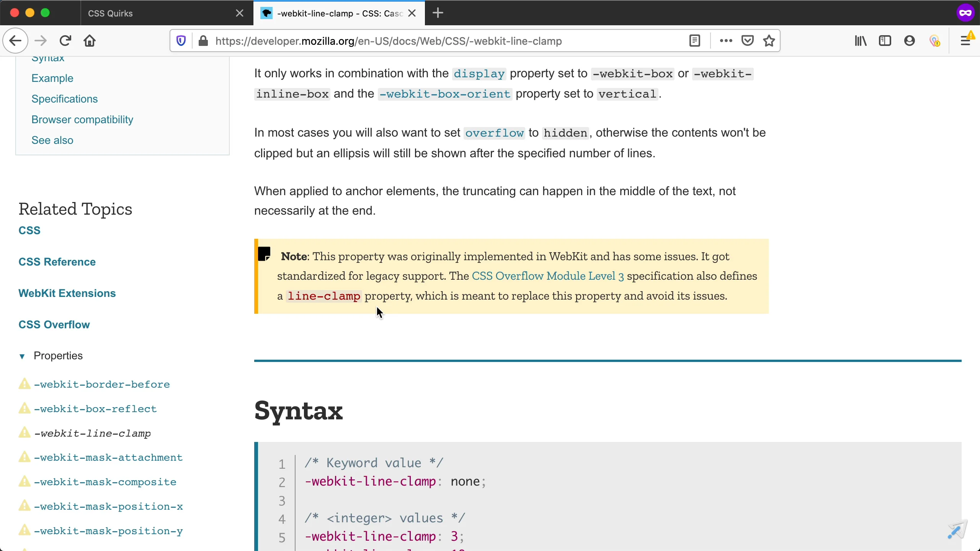Click the Reload page icon
This screenshot has width=980, height=551.
(x=65, y=41)
